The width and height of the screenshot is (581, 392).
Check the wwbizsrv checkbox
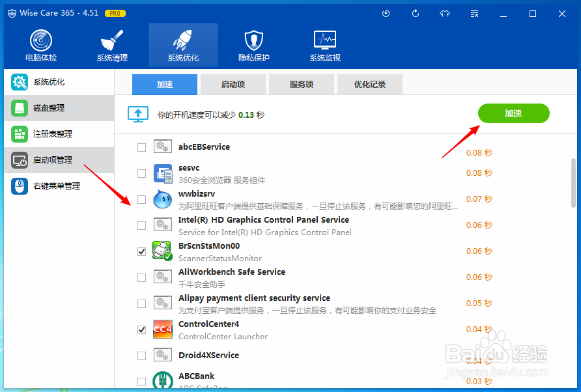pyautogui.click(x=141, y=199)
